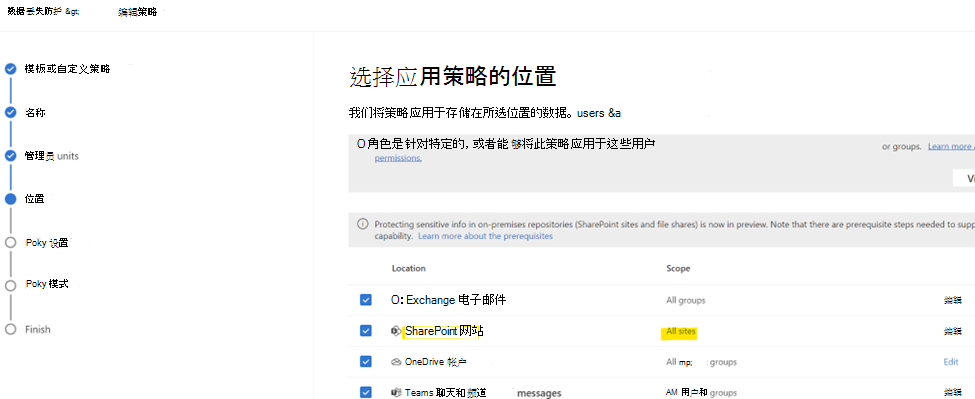Image resolution: width=975 pixels, height=399 pixels.
Task: Click the 编辑策略 breadcrumb
Action: click(x=137, y=11)
